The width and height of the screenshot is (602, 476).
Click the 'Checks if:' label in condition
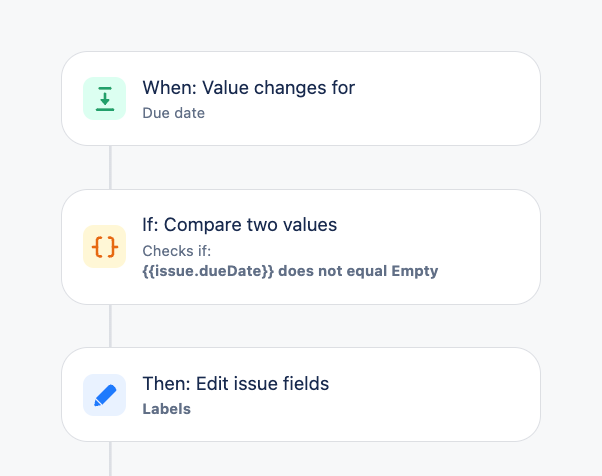(177, 251)
